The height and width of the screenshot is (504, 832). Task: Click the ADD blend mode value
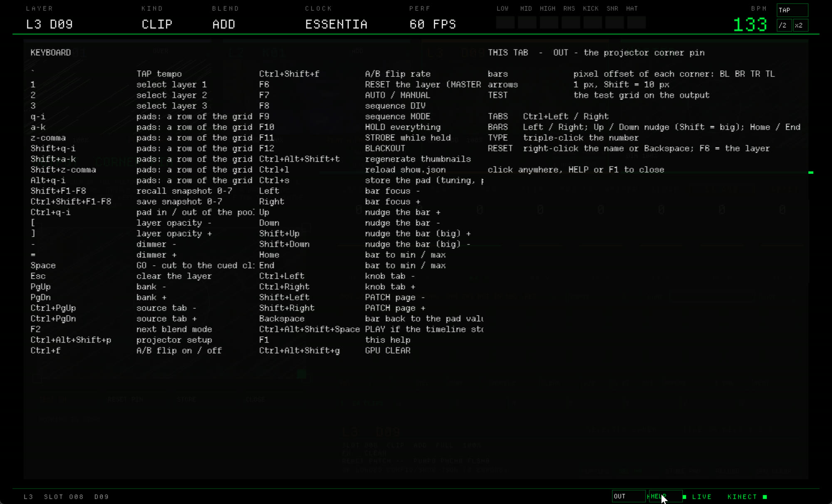pyautogui.click(x=224, y=25)
